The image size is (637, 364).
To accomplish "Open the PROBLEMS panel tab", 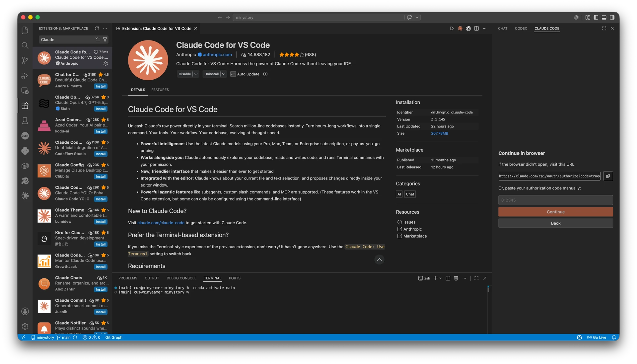I will pyautogui.click(x=128, y=278).
